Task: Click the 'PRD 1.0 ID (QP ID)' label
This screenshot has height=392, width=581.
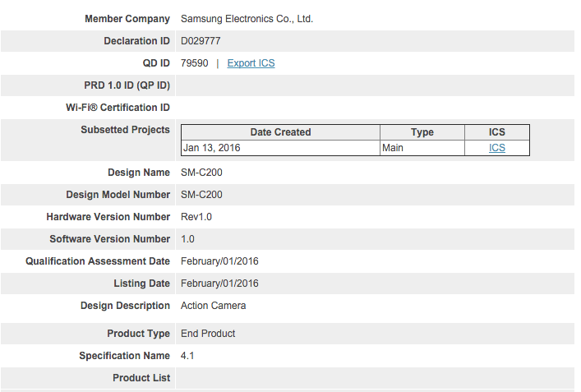Action: point(127,85)
